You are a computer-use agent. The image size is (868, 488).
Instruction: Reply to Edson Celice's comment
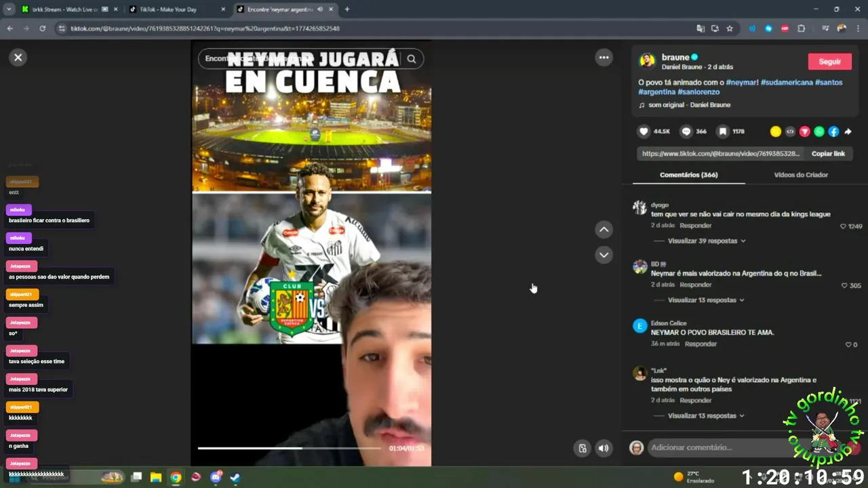(701, 344)
